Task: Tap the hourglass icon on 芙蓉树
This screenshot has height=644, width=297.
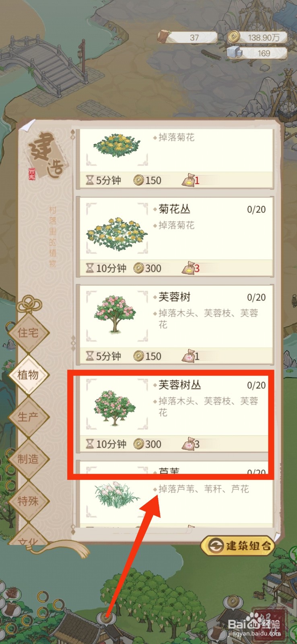Action: 90,356
